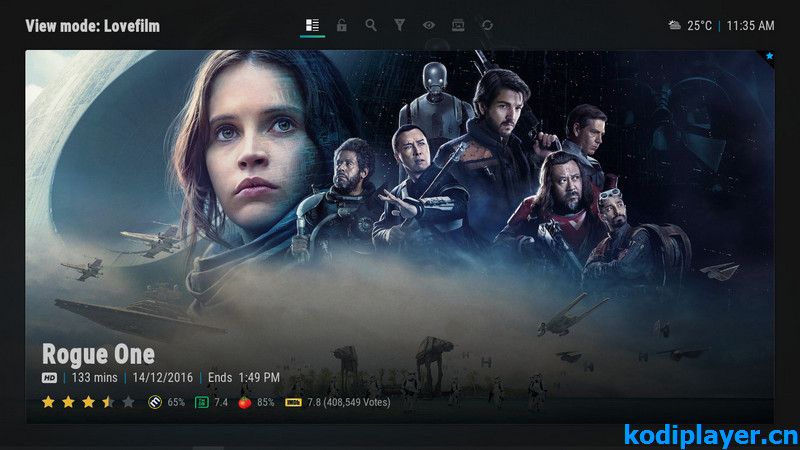Click the 14/12/2016 release date

pyautogui.click(x=163, y=378)
